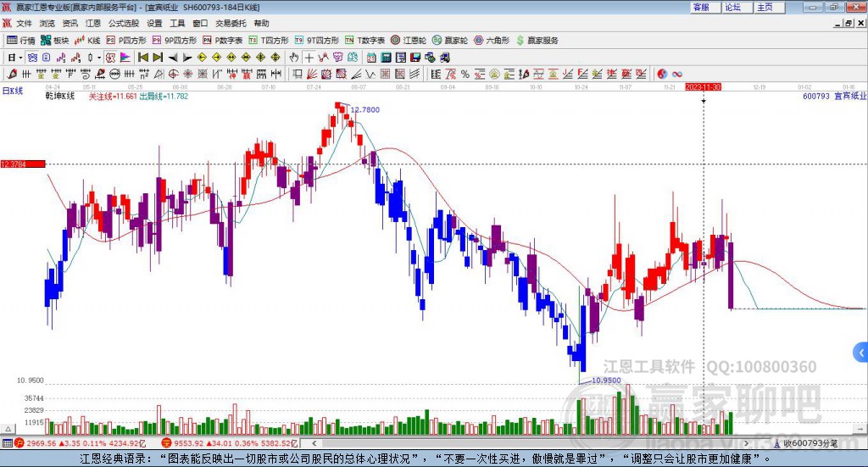
Task: Open the calculator icon in the toolbar
Action: [386, 58]
